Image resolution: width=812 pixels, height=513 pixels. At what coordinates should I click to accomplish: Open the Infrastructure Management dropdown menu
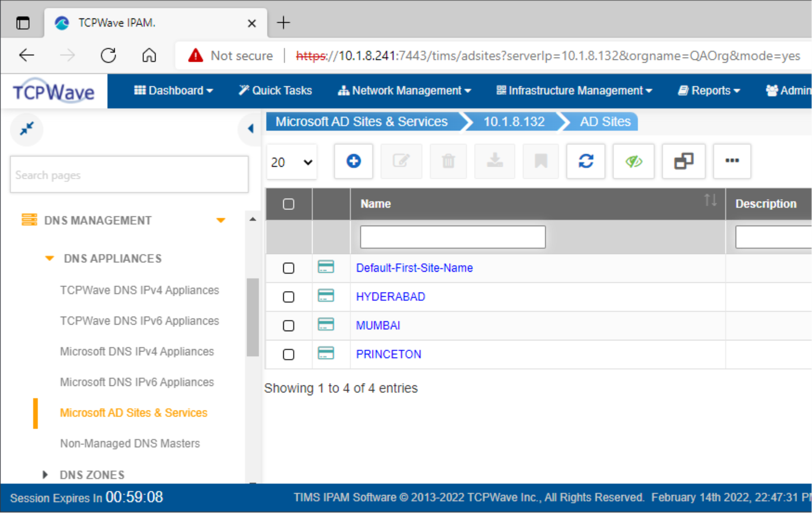click(574, 91)
